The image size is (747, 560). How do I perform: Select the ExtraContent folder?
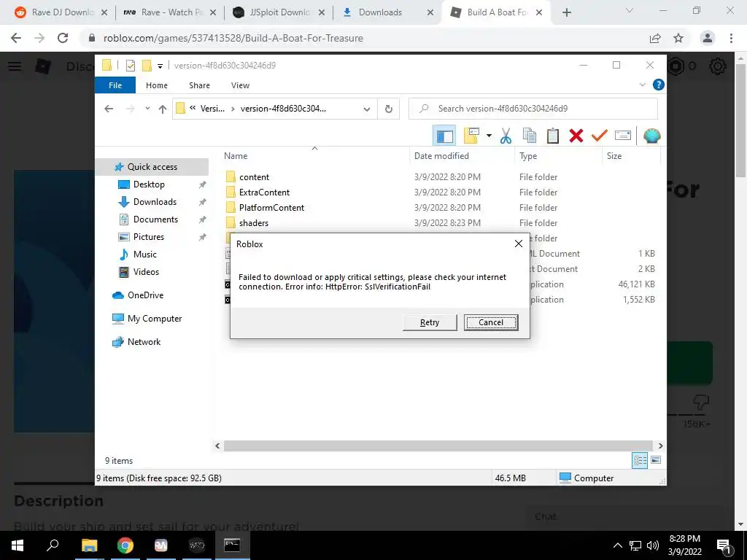tap(264, 192)
